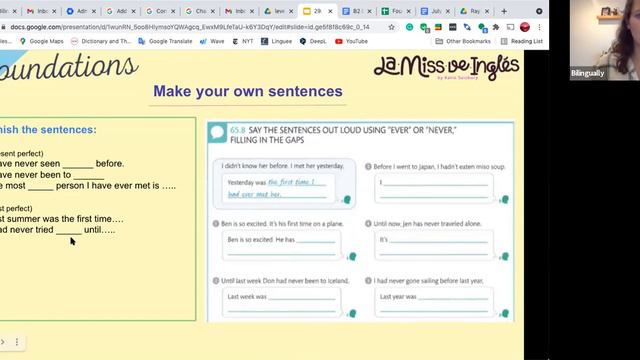Expand the Other Bookmarks folder
The height and width of the screenshot is (360, 640).
463,41
